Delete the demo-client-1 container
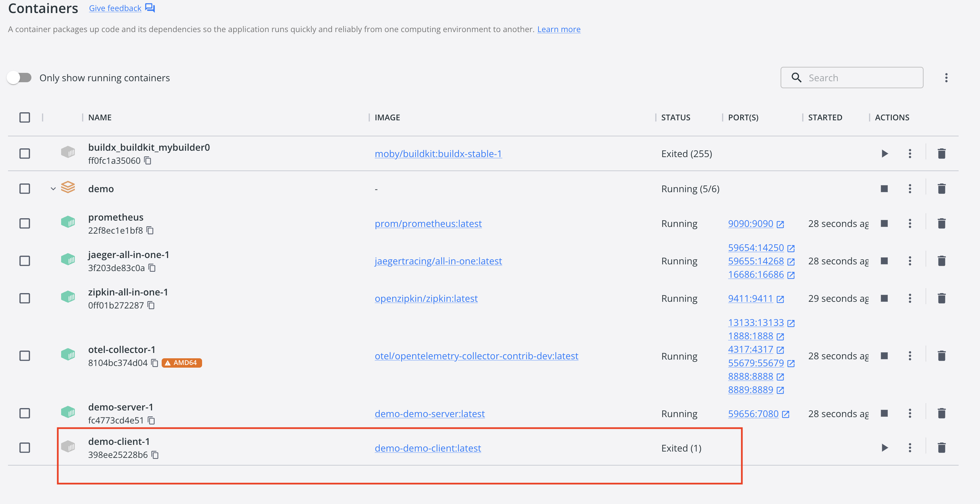Image resolution: width=980 pixels, height=504 pixels. click(x=942, y=448)
